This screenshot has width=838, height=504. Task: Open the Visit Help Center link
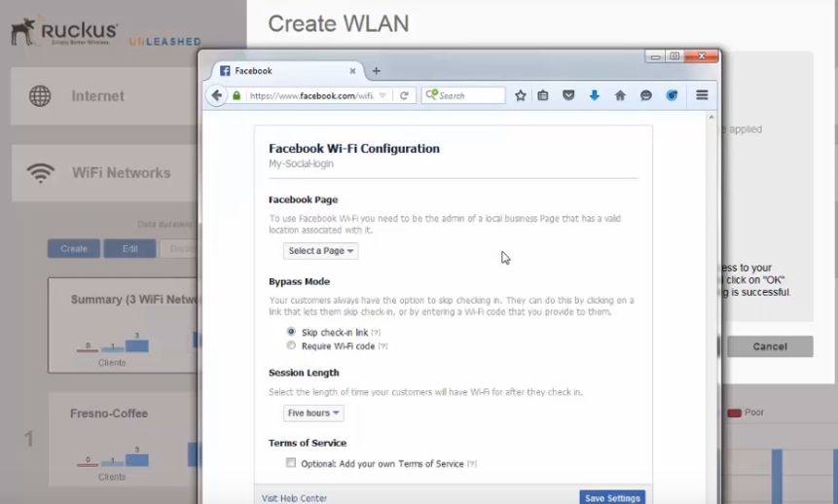[x=294, y=497]
